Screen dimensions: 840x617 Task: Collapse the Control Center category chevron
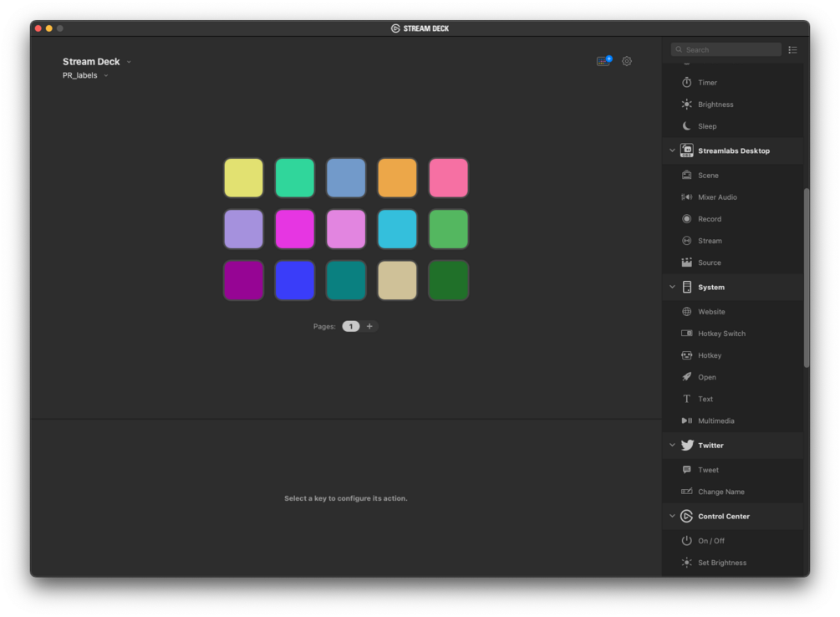click(x=672, y=516)
